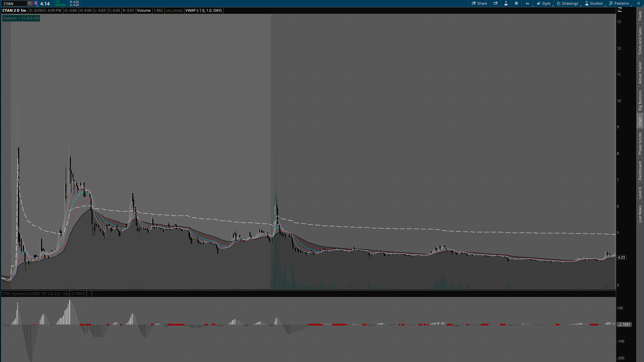This screenshot has height=362, width=644.
Task: Click the Share icon button
Action: [479, 3]
